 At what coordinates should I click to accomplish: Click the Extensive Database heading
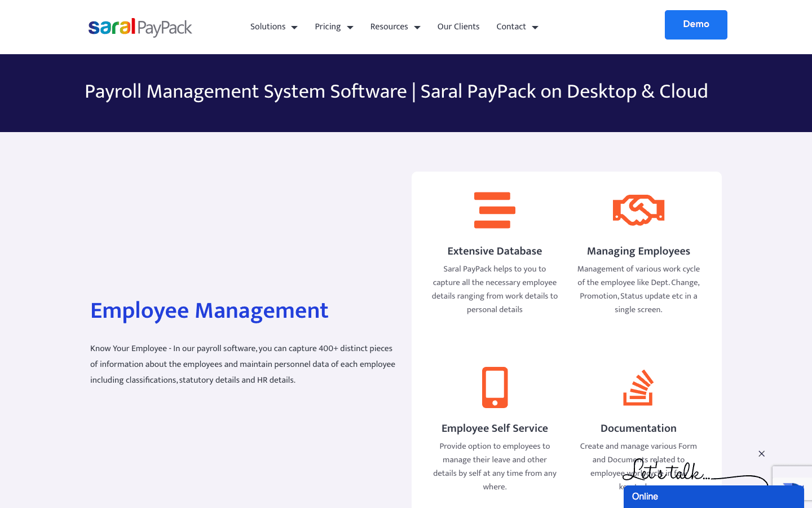(x=495, y=251)
